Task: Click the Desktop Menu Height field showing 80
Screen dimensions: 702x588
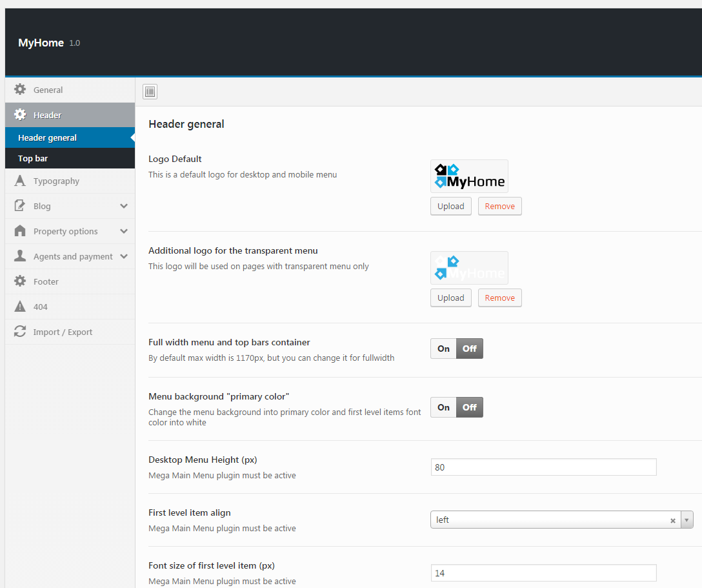Action: (x=543, y=467)
